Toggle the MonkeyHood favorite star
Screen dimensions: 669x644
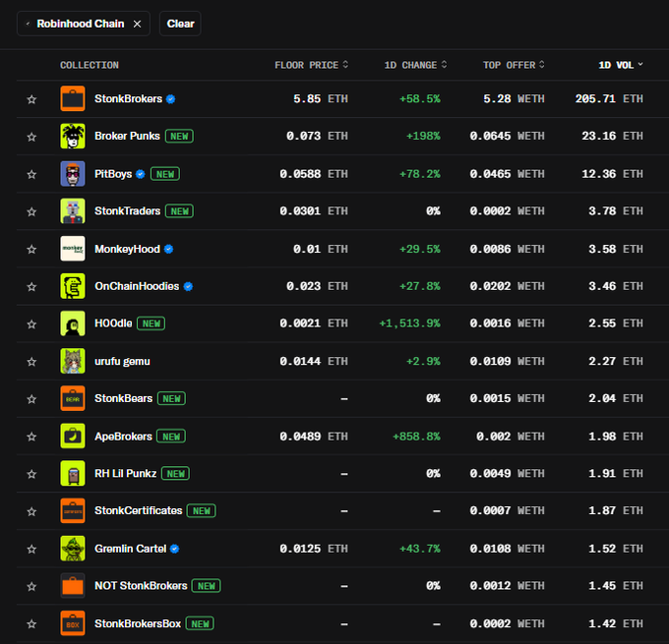point(31,249)
